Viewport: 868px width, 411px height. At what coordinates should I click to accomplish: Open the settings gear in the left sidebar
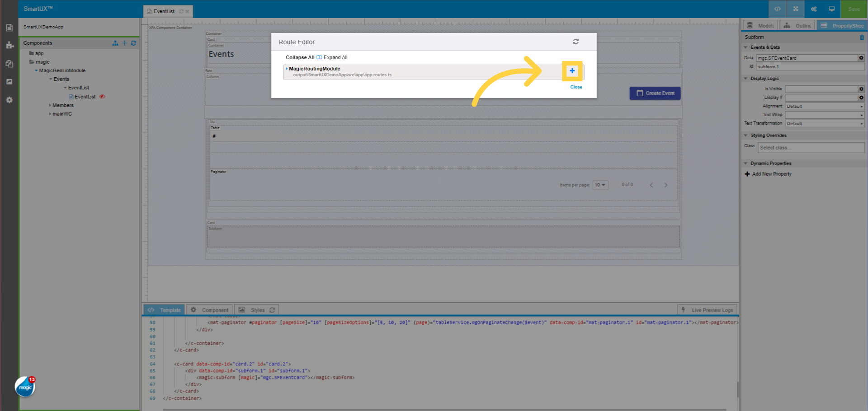click(x=9, y=100)
